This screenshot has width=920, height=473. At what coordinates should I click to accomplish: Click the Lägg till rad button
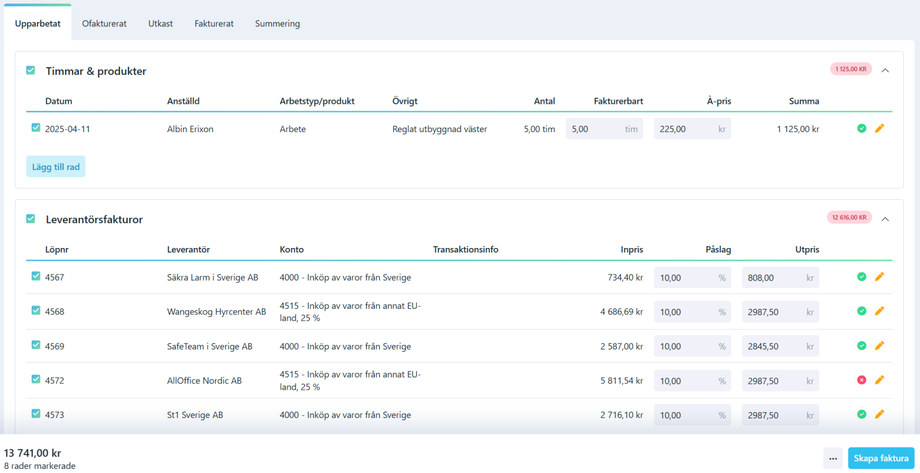tap(56, 167)
